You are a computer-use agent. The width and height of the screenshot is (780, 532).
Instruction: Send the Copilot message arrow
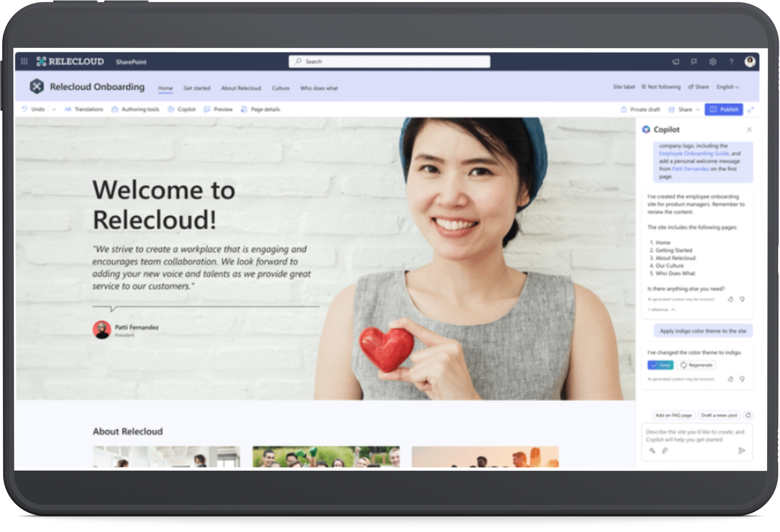coord(742,451)
